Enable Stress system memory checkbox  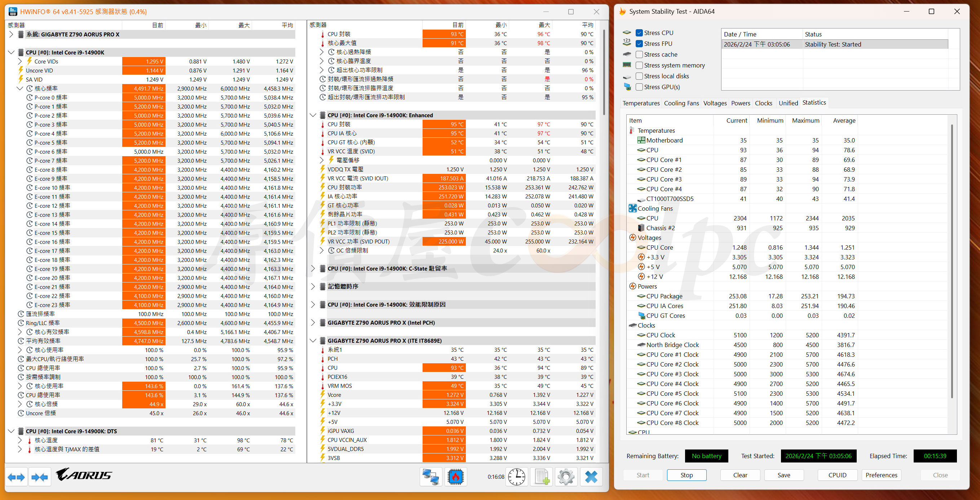[640, 65]
